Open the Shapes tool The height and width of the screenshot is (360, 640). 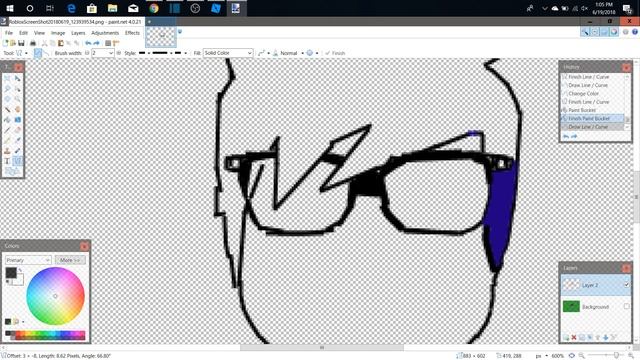coord(11,171)
